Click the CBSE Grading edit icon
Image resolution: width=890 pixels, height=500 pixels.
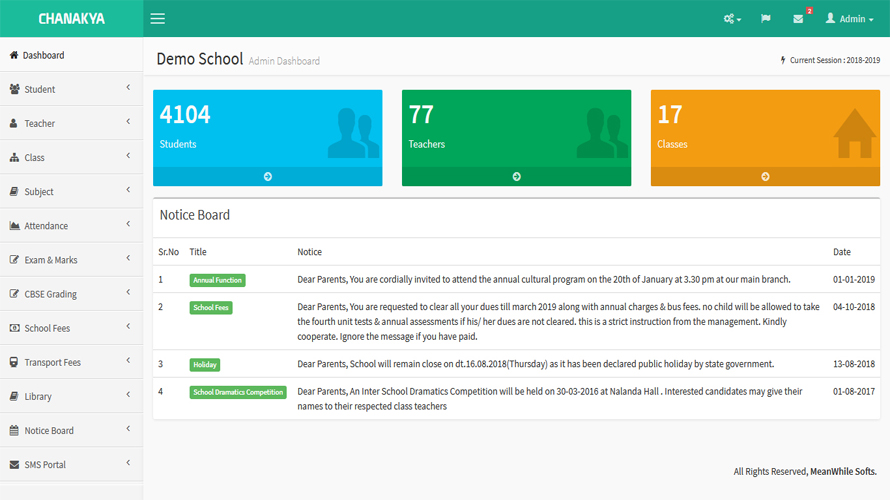(14, 293)
